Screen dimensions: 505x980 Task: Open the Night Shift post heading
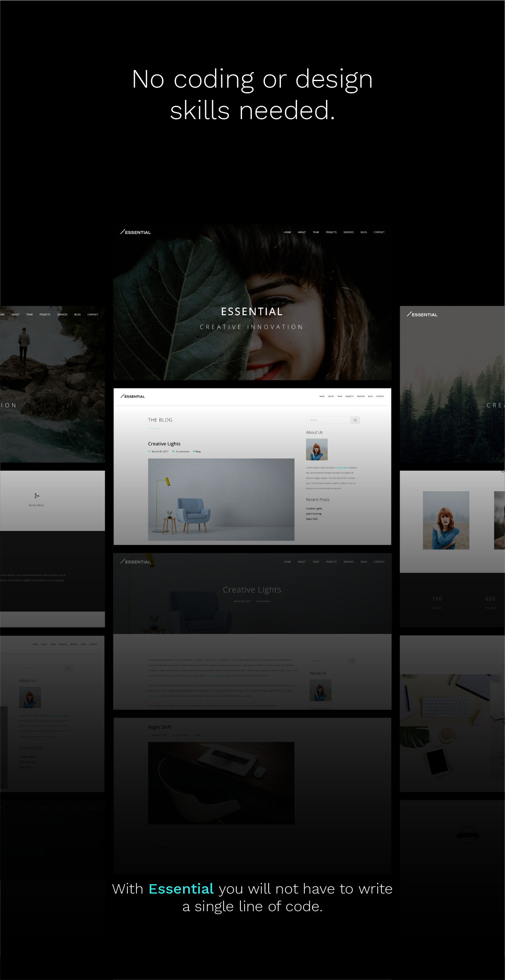tap(160, 727)
